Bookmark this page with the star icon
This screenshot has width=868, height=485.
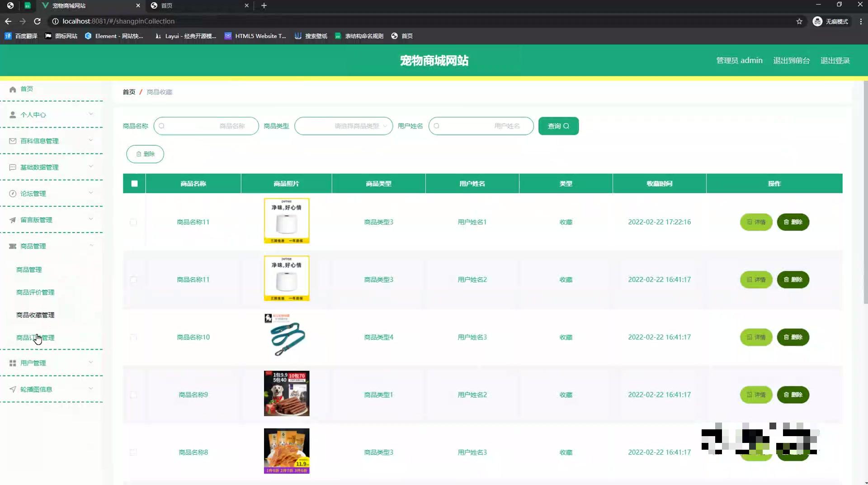pyautogui.click(x=799, y=21)
